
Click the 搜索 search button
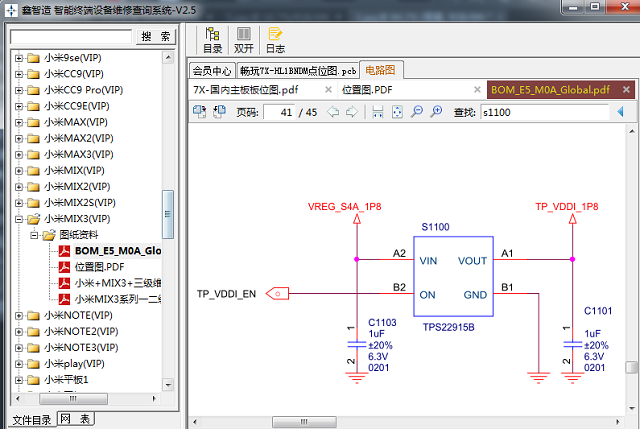(x=156, y=37)
